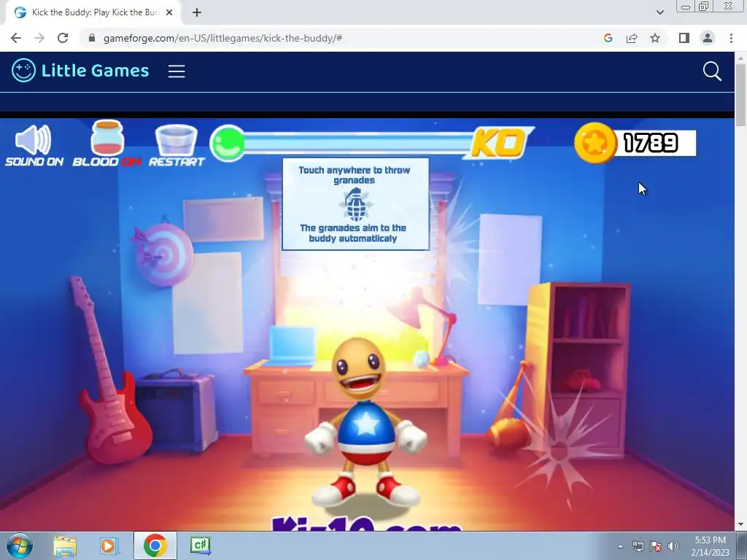Open the browser side panel

[684, 38]
